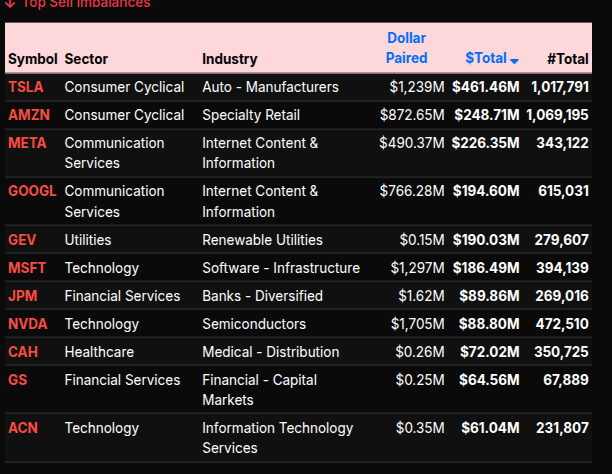This screenshot has width=612, height=474.
Task: Open the NVDA ticker link
Action: pos(28,324)
